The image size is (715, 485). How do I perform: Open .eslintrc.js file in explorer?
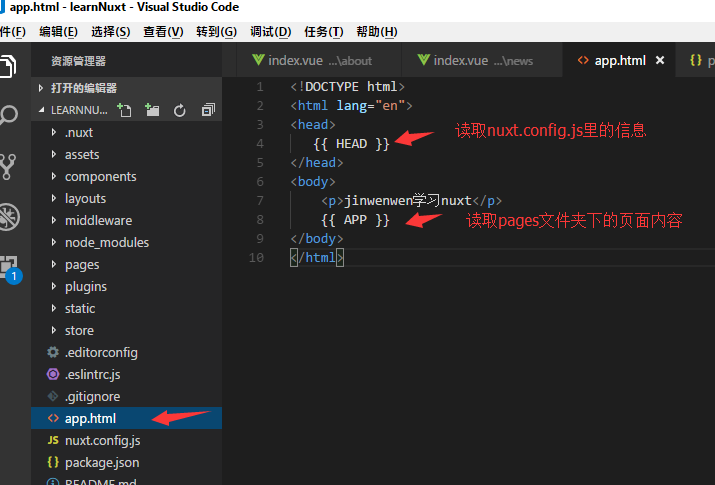(126, 374)
